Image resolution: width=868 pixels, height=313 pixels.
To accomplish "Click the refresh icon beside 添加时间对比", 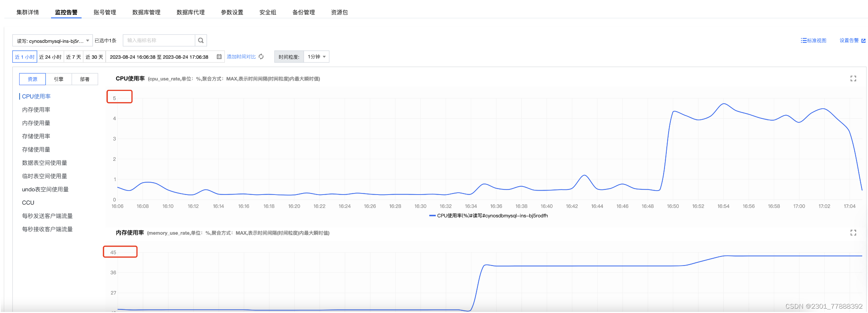I will click(x=261, y=57).
